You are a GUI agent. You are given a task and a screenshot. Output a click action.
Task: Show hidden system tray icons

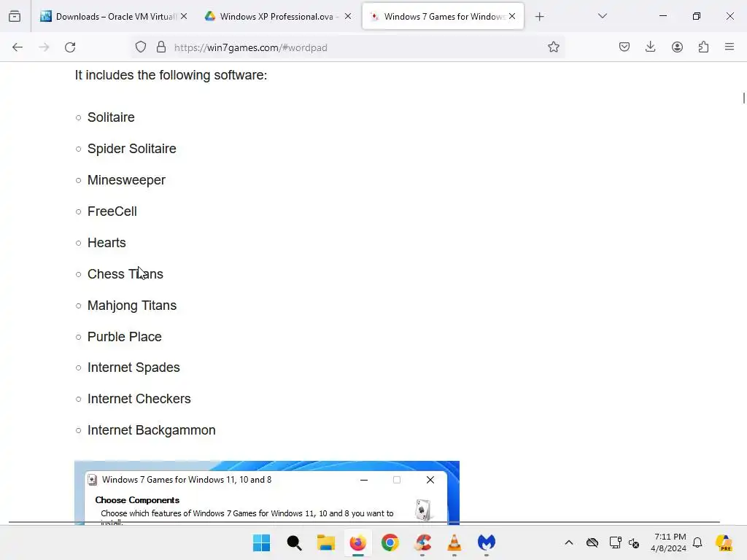pyautogui.click(x=569, y=542)
